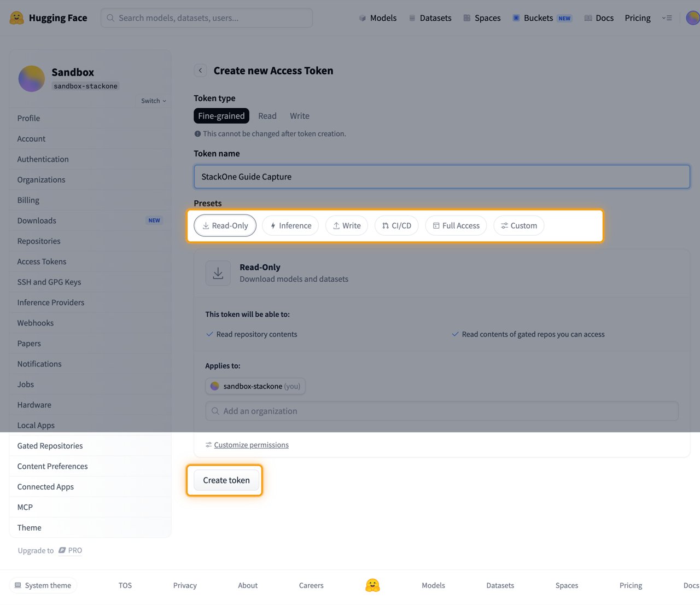Go to Content Preferences settings

[x=90, y=467]
